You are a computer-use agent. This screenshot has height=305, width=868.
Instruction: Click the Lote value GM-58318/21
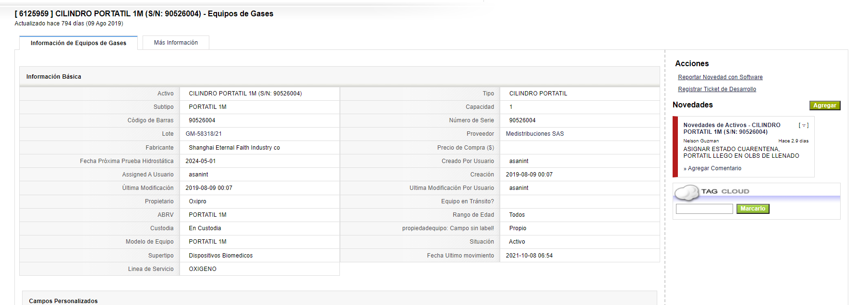click(x=204, y=134)
